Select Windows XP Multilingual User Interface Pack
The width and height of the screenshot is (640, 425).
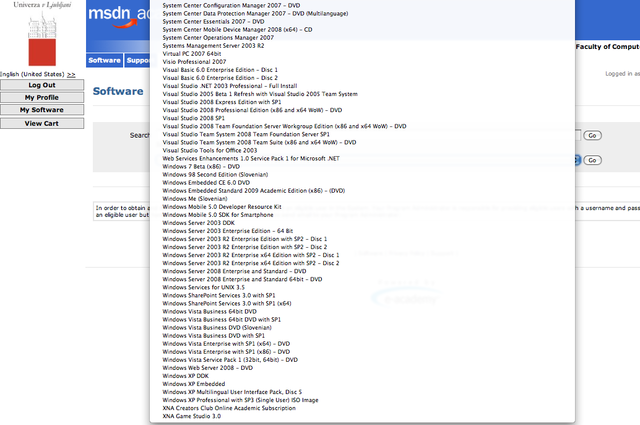(x=232, y=392)
